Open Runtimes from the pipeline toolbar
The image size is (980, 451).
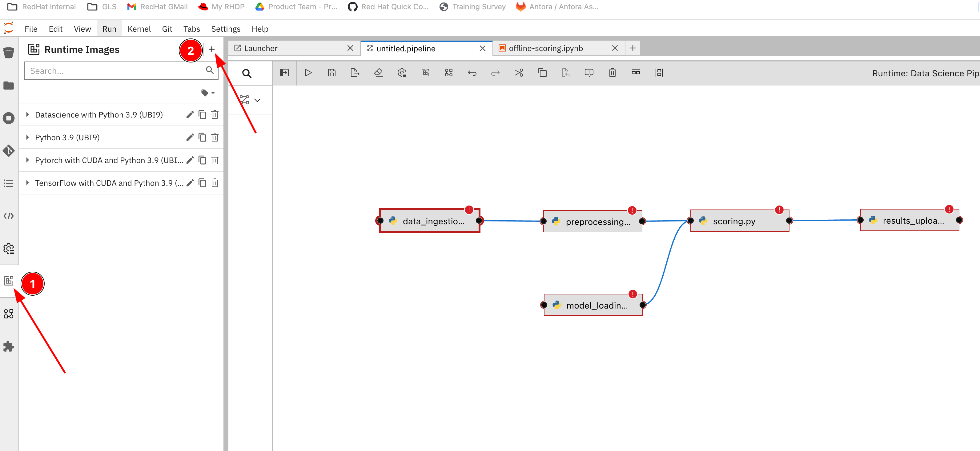[402, 73]
